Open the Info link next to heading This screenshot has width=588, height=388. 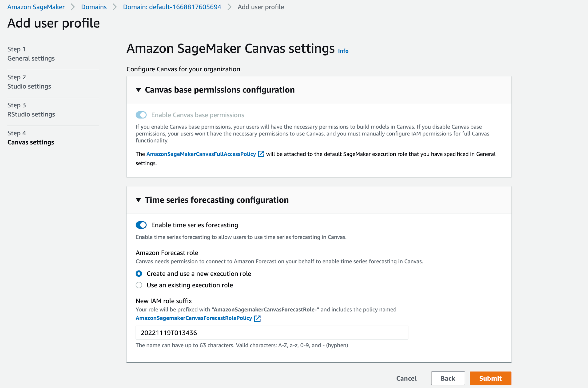pos(343,51)
